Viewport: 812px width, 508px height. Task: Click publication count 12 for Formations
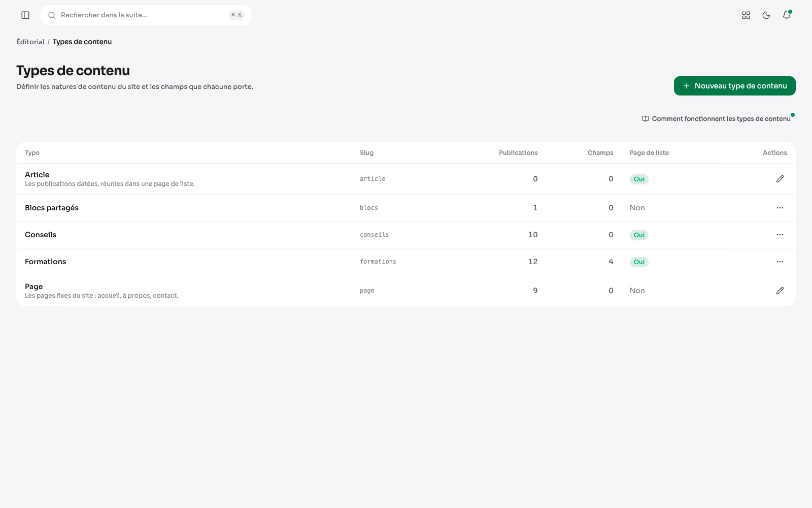[x=533, y=262]
